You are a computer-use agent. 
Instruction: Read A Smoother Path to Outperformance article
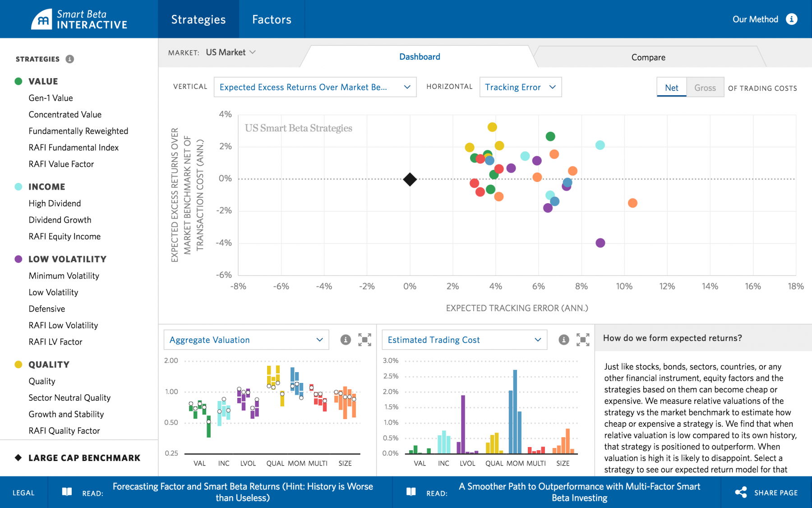580,492
